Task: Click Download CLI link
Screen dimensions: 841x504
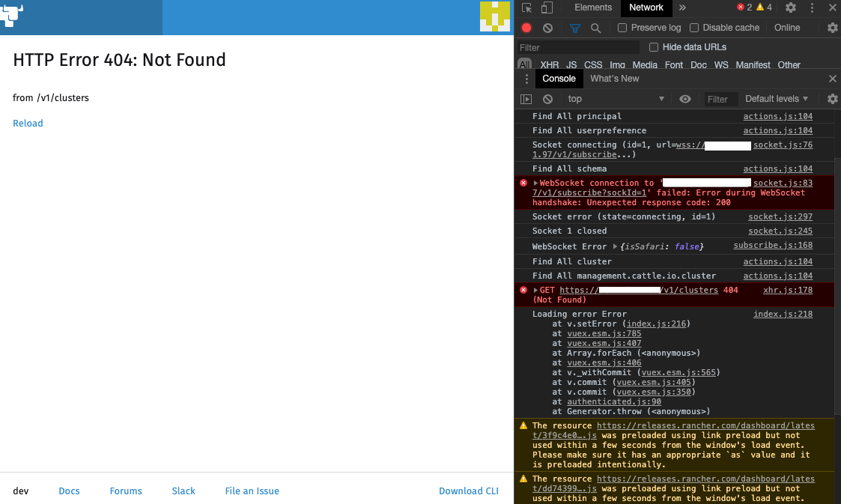Action: 469,491
